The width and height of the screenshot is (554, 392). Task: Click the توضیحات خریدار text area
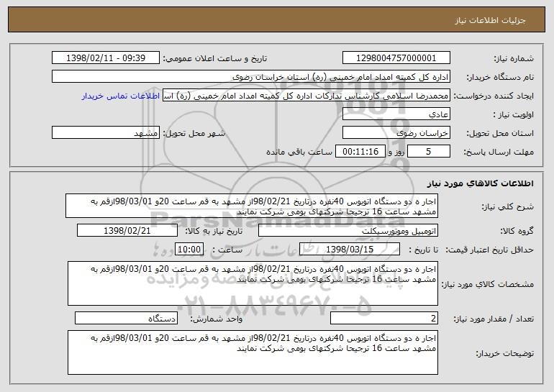click(x=253, y=352)
